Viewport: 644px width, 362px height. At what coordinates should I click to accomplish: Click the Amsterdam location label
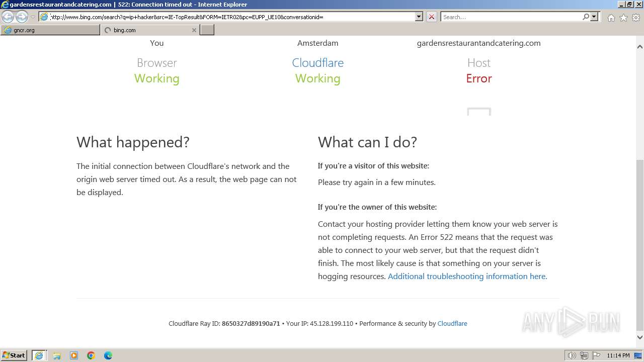tap(318, 43)
